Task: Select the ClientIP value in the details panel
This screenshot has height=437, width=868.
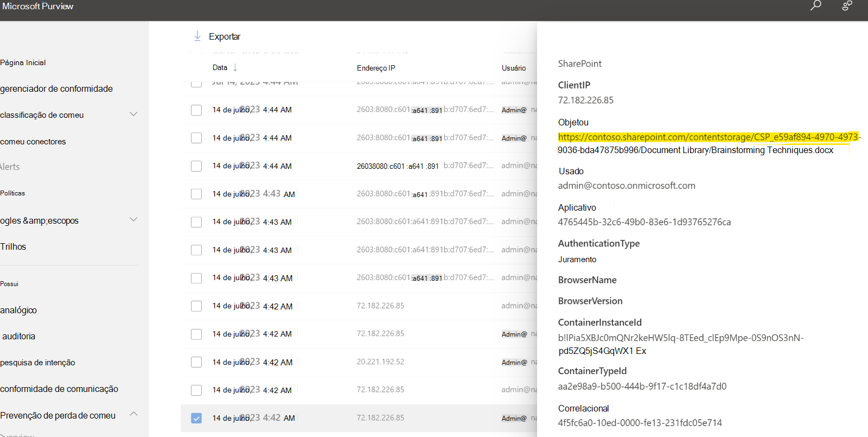Action: tap(586, 100)
